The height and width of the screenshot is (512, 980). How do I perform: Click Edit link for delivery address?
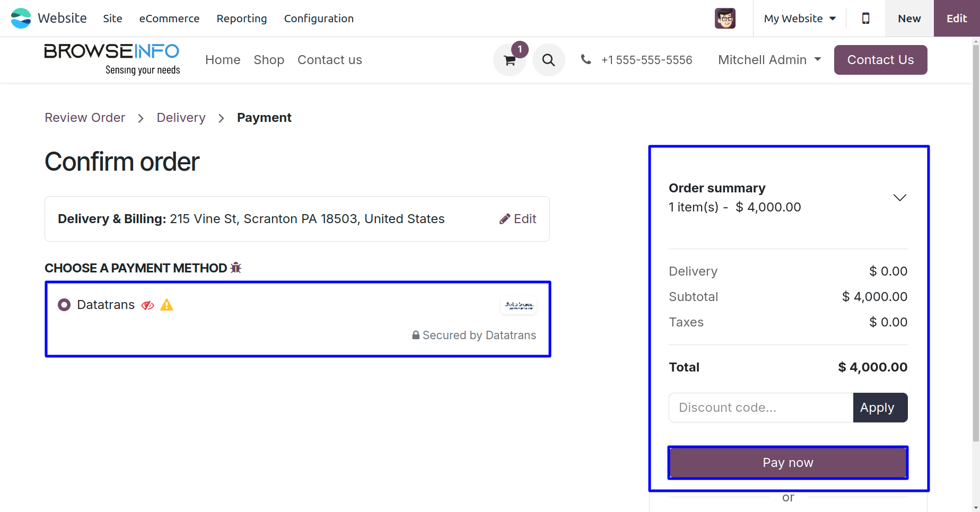518,219
